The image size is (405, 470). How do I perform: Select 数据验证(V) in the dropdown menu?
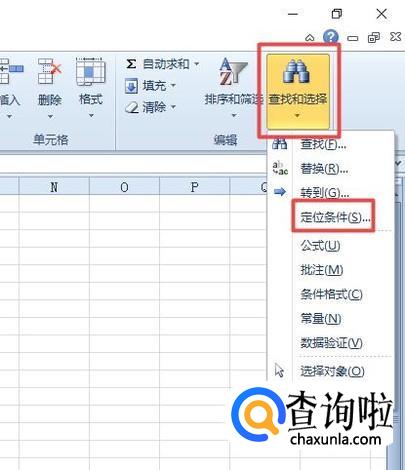point(331,343)
